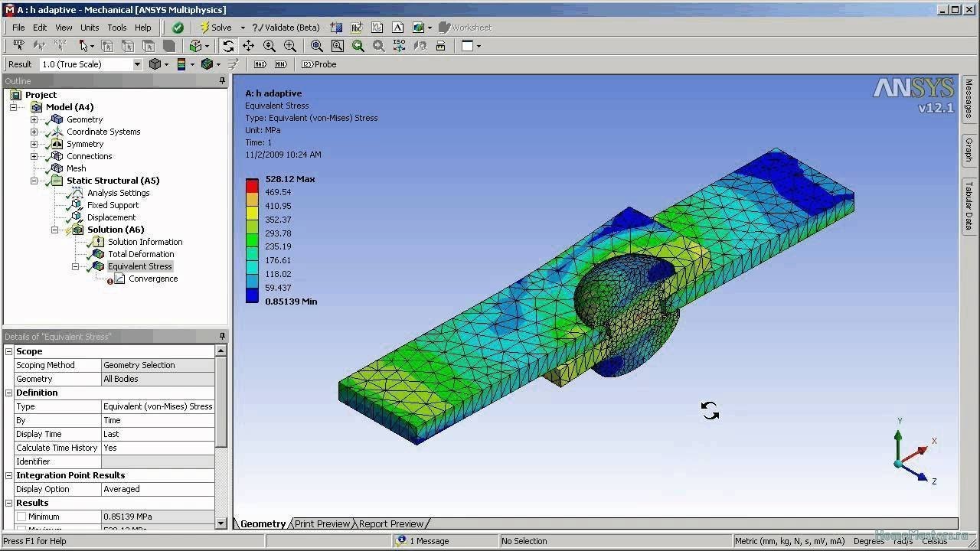Open the result scale dropdown
This screenshot has width=980, height=551.
click(137, 64)
